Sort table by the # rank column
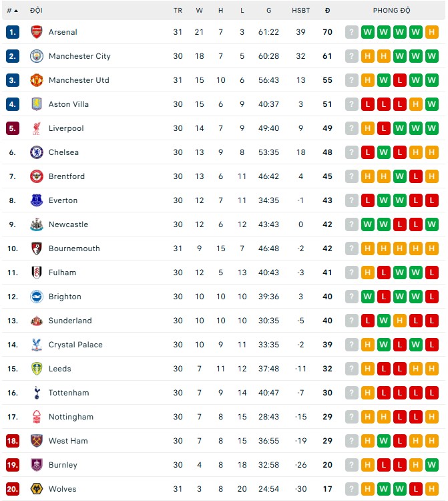Image resolution: width=448 pixels, height=501 pixels. click(12, 11)
